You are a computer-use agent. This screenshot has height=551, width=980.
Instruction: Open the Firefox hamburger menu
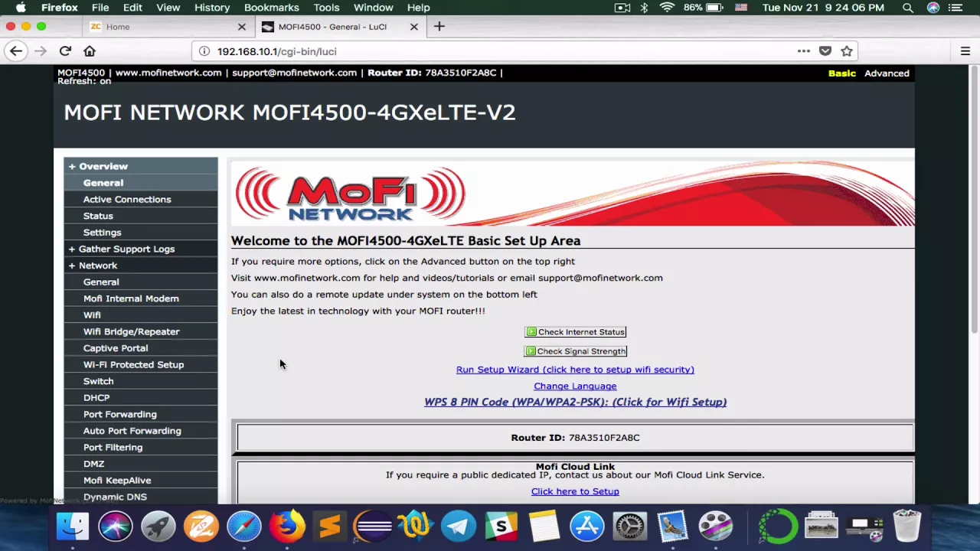965,51
